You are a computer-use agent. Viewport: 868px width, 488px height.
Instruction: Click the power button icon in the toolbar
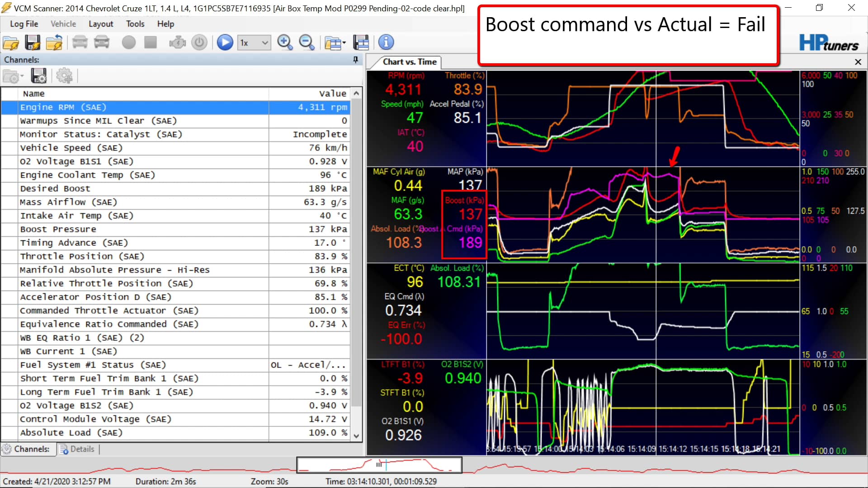pyautogui.click(x=199, y=42)
